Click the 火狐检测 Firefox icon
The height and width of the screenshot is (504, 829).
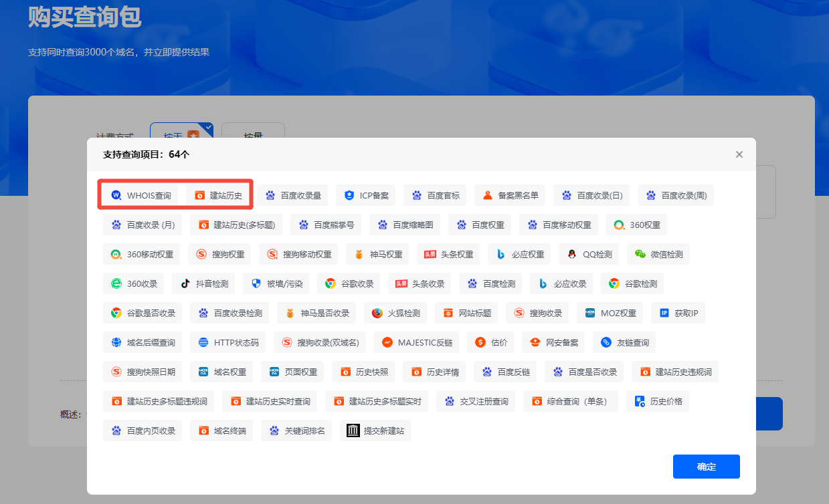click(377, 313)
